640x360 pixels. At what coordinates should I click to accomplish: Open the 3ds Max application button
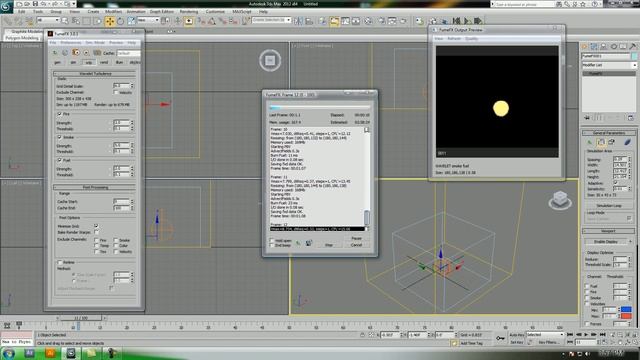tap(7, 7)
